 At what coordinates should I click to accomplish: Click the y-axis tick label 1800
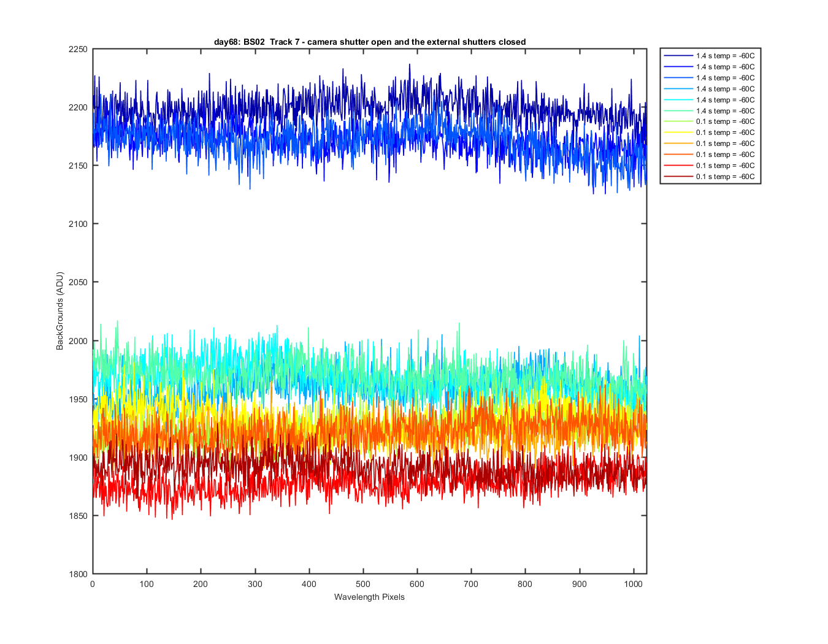[77, 574]
